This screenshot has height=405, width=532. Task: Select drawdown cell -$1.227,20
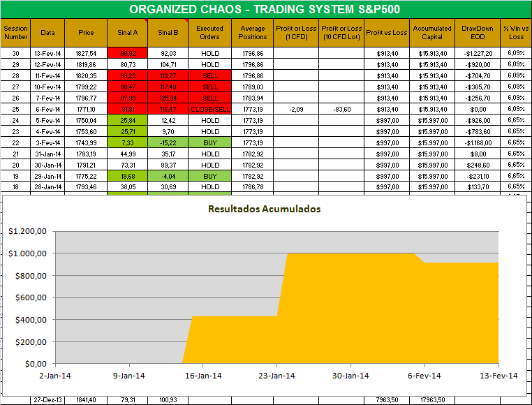(478, 53)
